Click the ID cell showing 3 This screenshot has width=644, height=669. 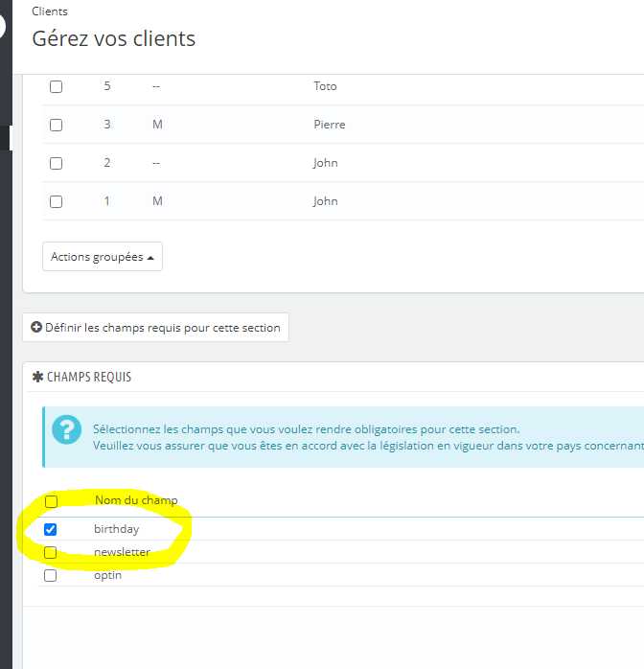pos(107,125)
